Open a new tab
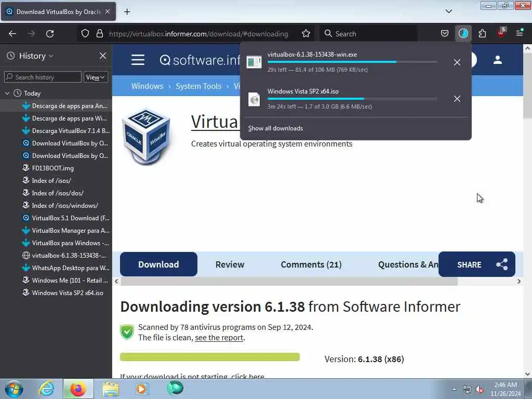This screenshot has width=532, height=399. point(127,12)
